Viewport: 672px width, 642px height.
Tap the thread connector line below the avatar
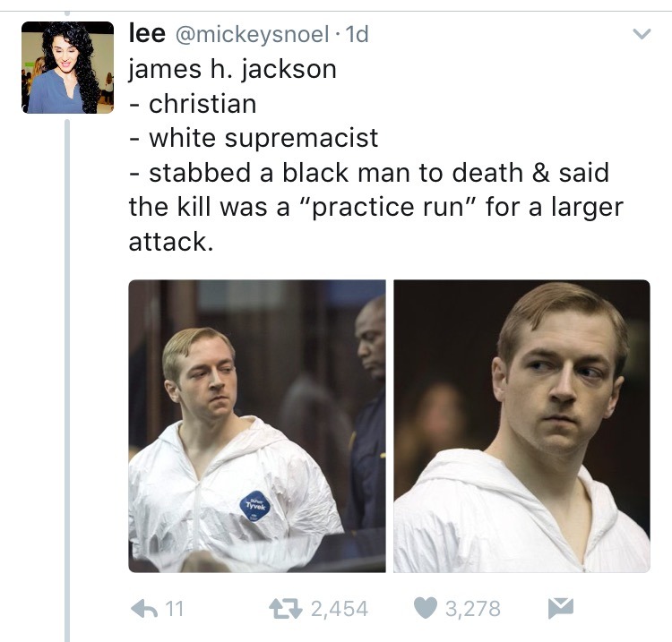[67, 381]
